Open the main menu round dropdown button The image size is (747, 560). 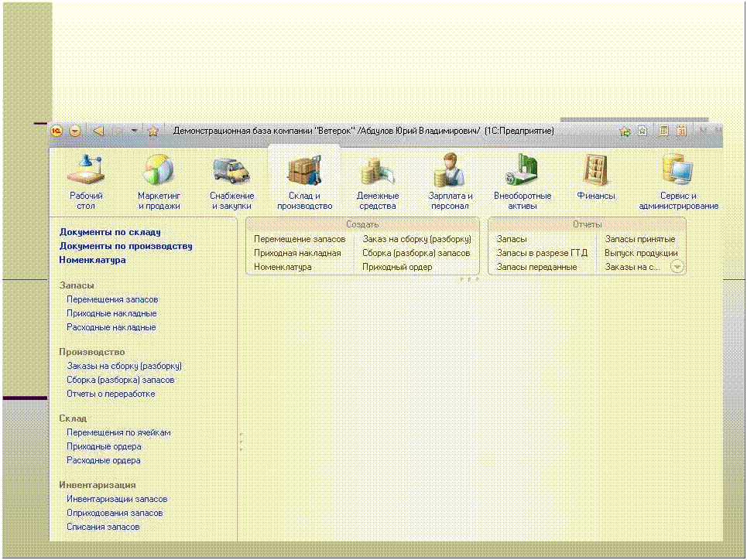point(75,131)
